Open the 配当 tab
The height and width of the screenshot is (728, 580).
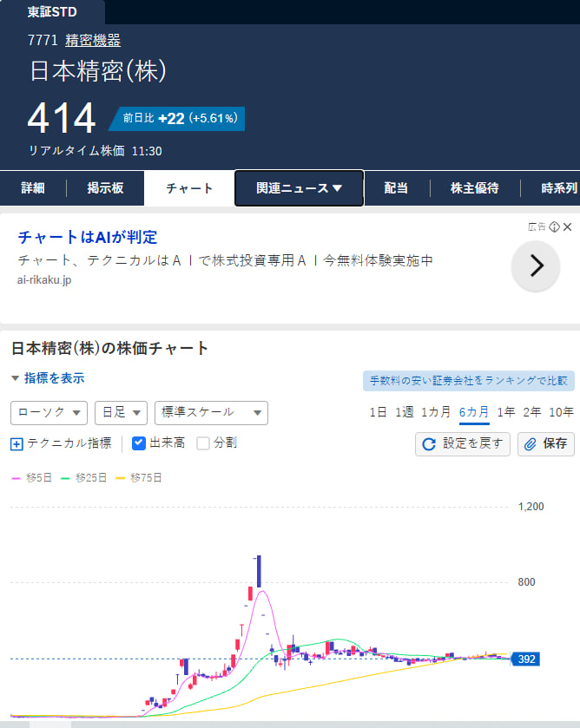point(396,188)
